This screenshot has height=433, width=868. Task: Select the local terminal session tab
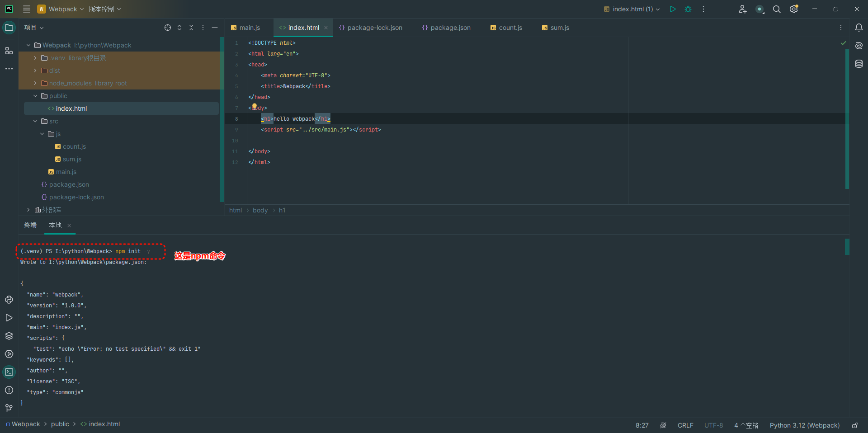pyautogui.click(x=55, y=225)
